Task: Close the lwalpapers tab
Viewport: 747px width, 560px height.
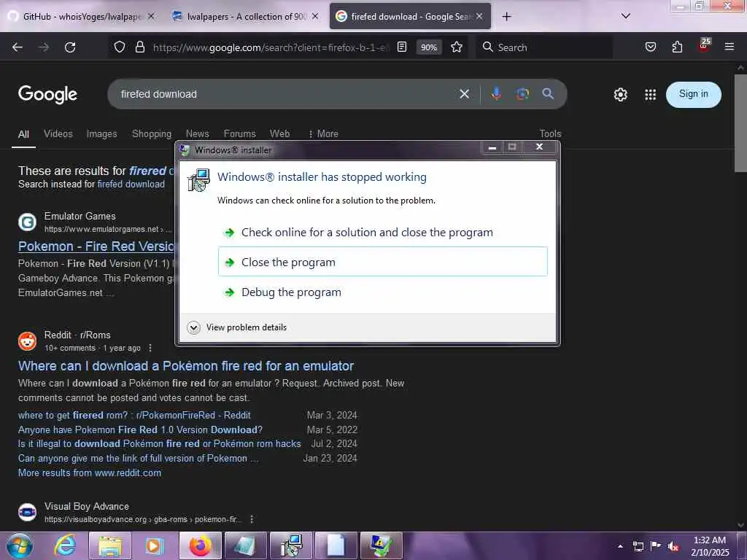Action: 315,16
